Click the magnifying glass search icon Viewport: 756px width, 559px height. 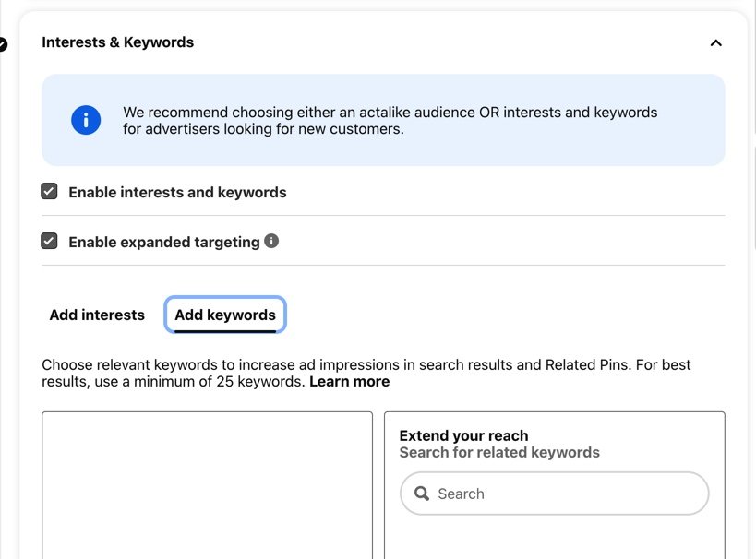click(422, 494)
